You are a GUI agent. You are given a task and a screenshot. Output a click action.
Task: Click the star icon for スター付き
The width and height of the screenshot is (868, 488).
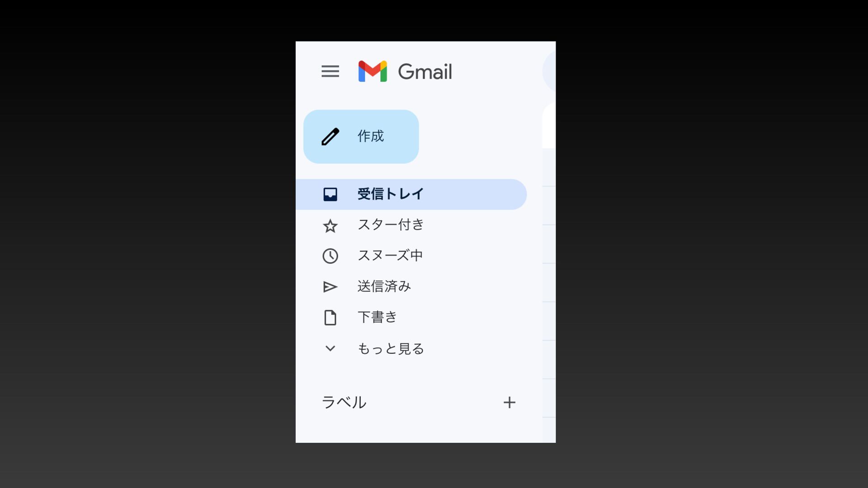330,225
